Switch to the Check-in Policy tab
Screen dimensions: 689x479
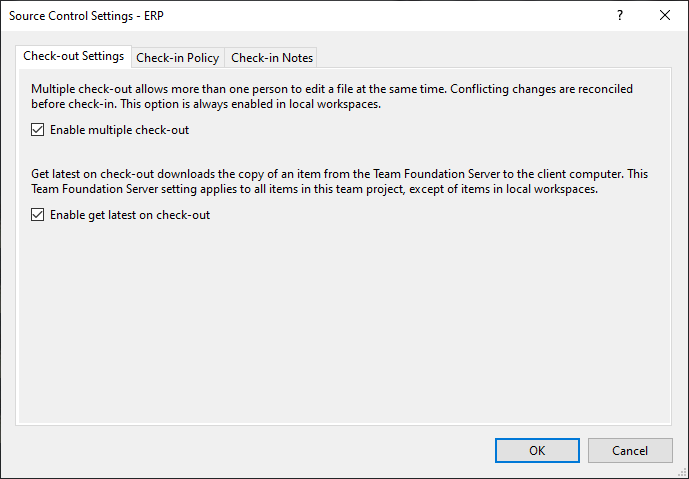pyautogui.click(x=178, y=58)
